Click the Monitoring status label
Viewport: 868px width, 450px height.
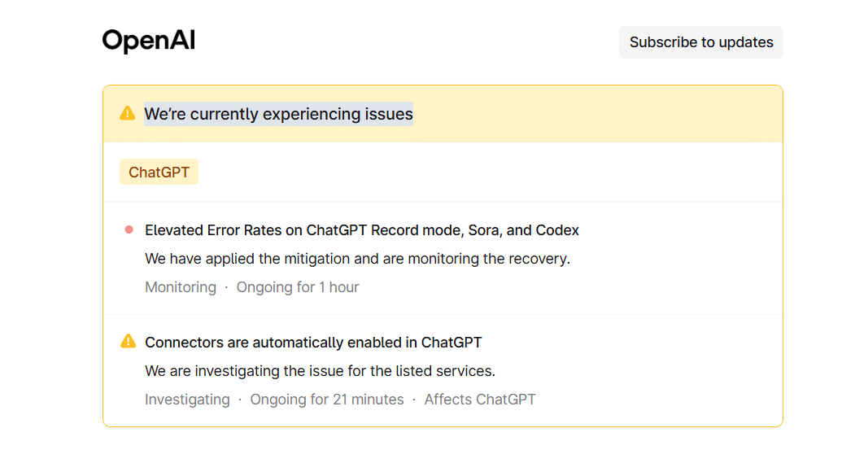click(181, 287)
